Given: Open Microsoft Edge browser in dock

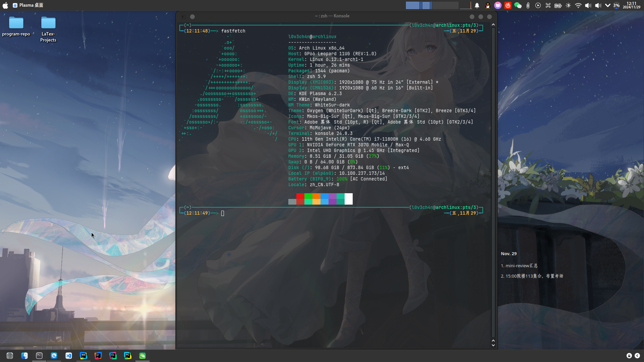Looking at the screenshot, I should (x=54, y=356).
